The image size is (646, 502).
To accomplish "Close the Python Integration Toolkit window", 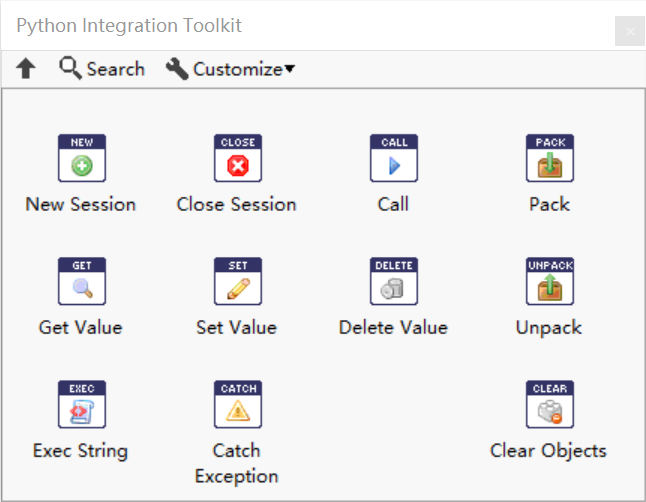I will pyautogui.click(x=630, y=31).
